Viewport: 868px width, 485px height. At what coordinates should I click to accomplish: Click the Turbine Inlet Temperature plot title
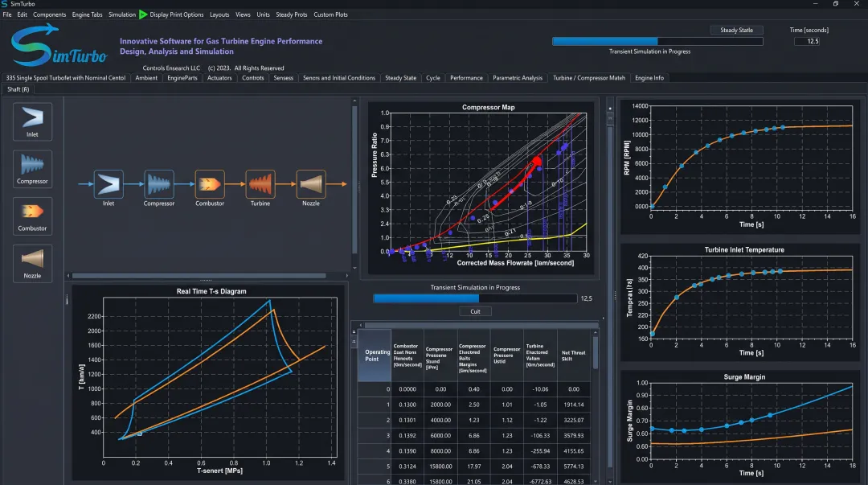tap(744, 250)
